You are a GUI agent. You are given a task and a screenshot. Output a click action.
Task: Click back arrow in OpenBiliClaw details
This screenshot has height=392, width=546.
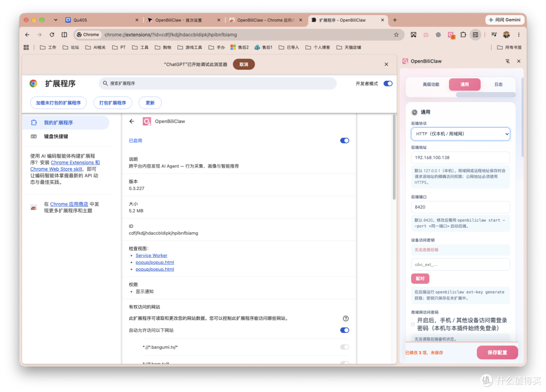point(131,121)
